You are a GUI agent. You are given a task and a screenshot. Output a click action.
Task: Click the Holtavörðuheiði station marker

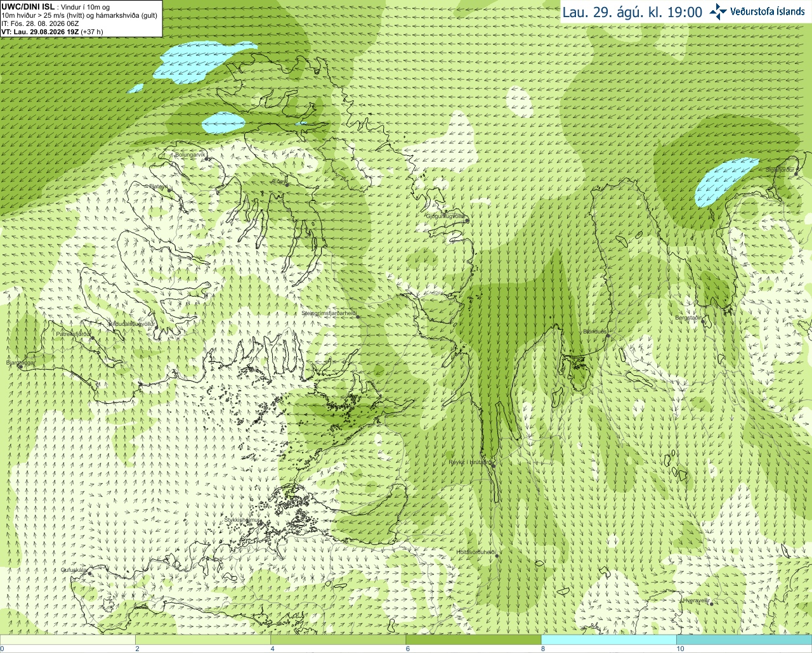[497, 556]
